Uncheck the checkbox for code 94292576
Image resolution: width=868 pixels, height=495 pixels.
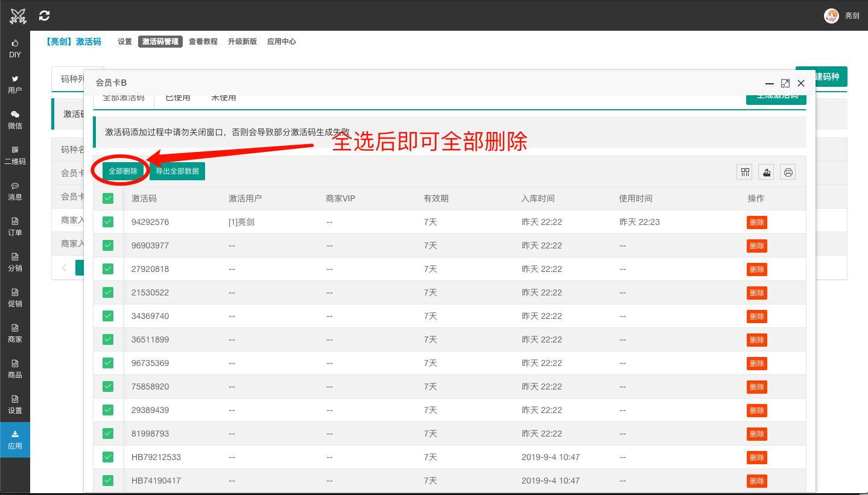107,222
